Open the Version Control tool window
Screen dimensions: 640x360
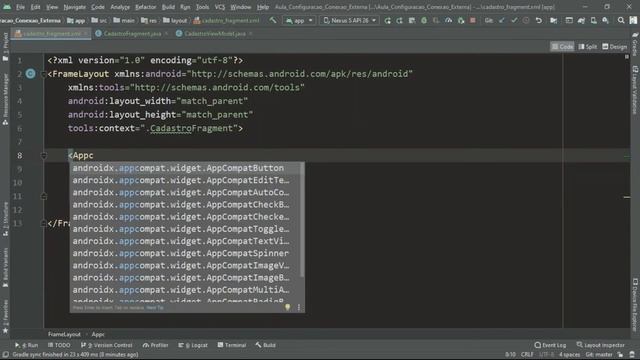click(x=107, y=345)
